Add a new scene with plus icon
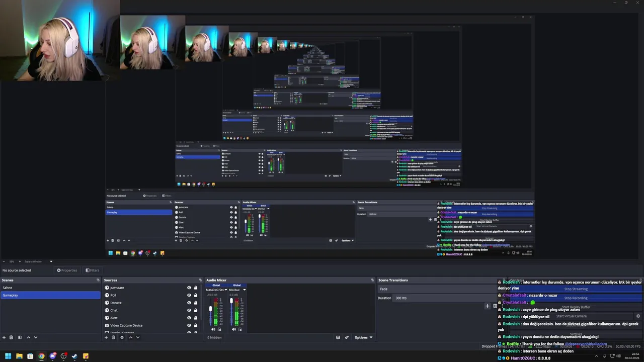This screenshot has height=362, width=644. [4, 337]
